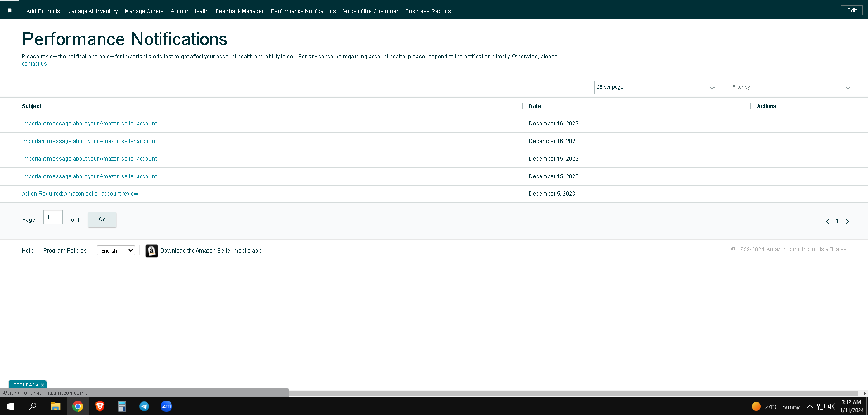
Task: Click the Amazon Seller app icon
Action: (152, 251)
